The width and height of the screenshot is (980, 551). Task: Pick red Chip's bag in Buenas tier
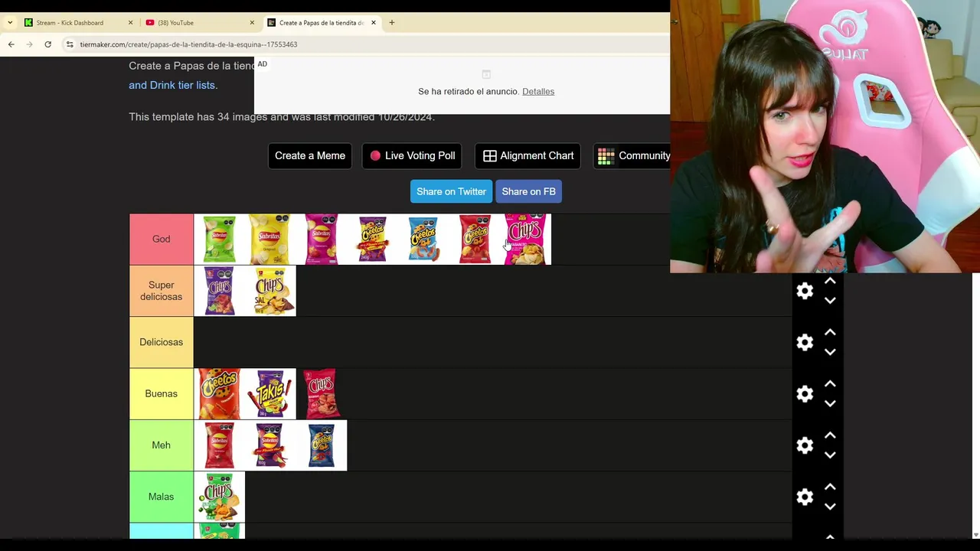320,394
